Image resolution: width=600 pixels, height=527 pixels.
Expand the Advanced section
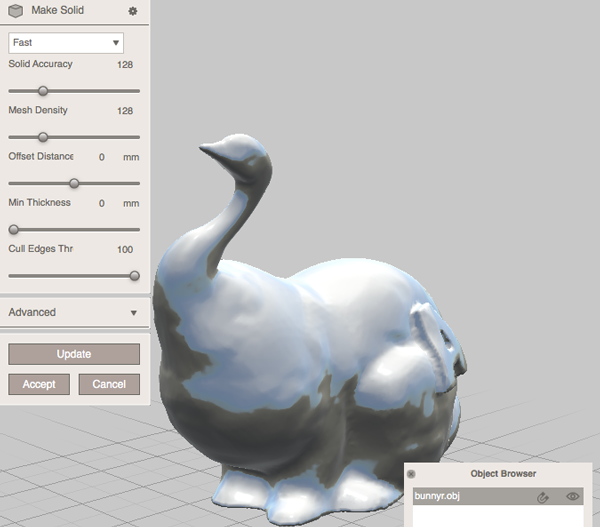[74, 312]
